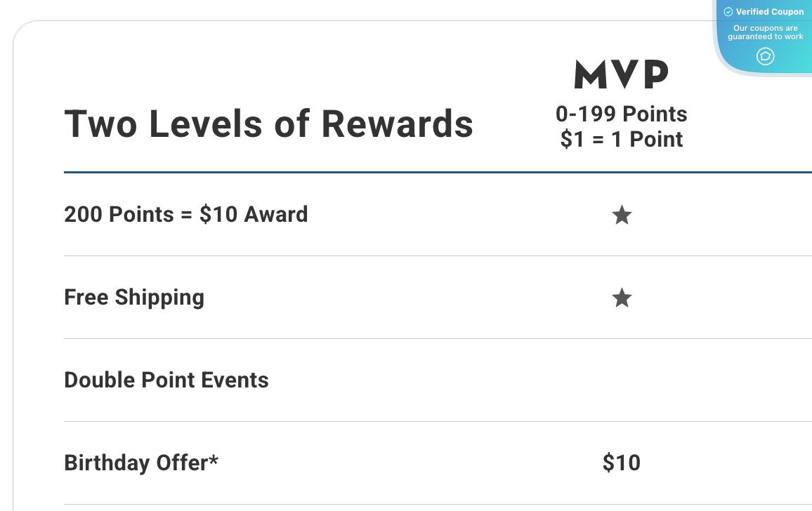Click the '0-199 Points' tier text

coord(622,114)
